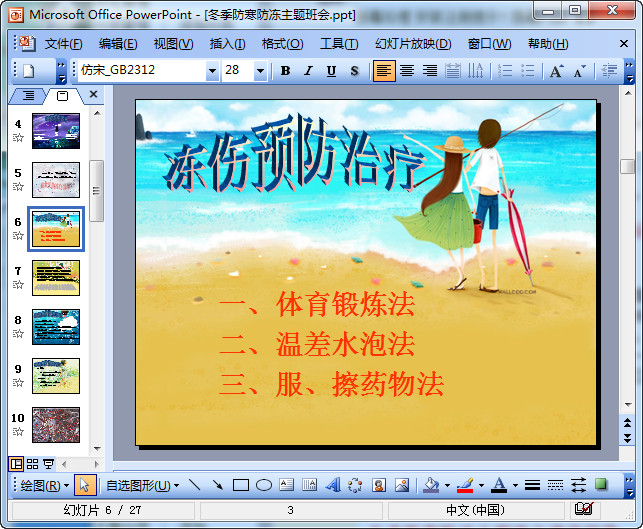643x529 pixels.
Task: Click the Distributed alignment icon
Action: click(453, 71)
